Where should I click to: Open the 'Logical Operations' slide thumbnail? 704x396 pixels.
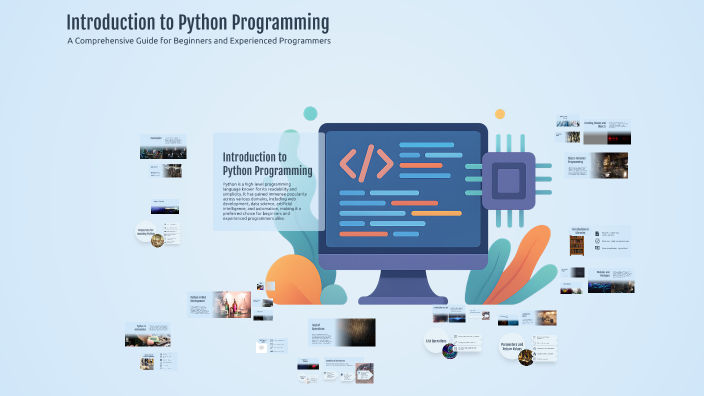342,333
